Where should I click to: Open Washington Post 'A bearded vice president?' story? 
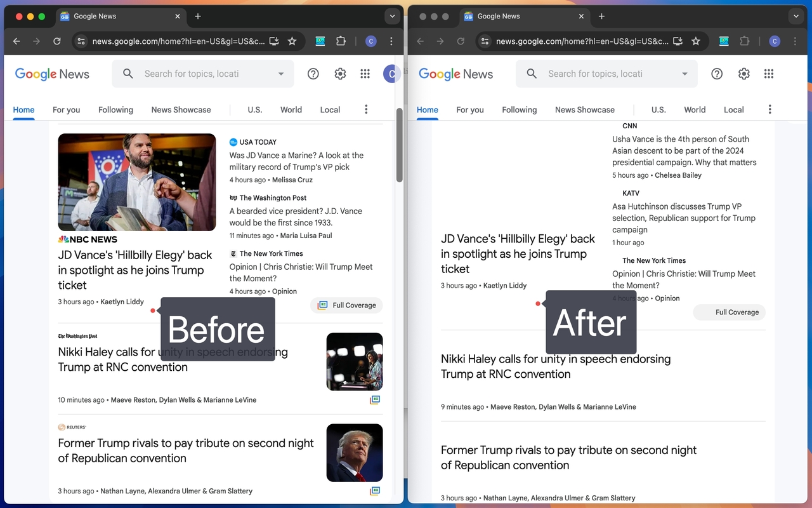click(296, 217)
